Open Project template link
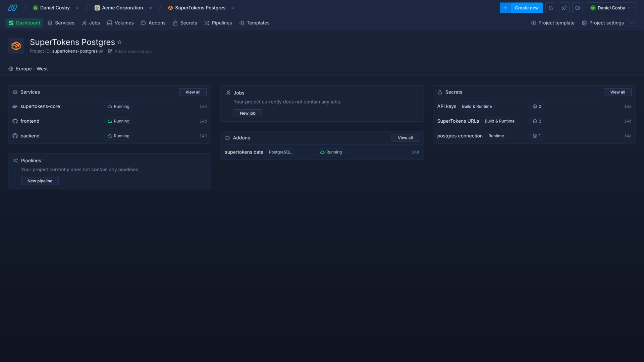Viewport: 644px width, 362px height. [553, 23]
